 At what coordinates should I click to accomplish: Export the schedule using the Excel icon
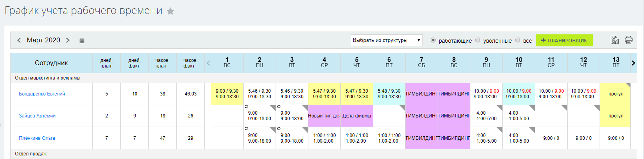(615, 40)
